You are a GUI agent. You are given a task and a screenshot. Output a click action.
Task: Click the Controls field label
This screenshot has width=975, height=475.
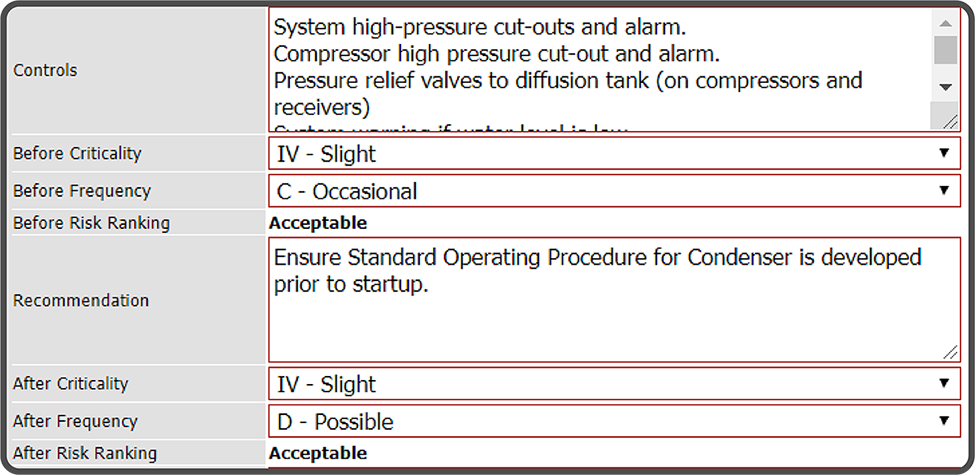45,71
